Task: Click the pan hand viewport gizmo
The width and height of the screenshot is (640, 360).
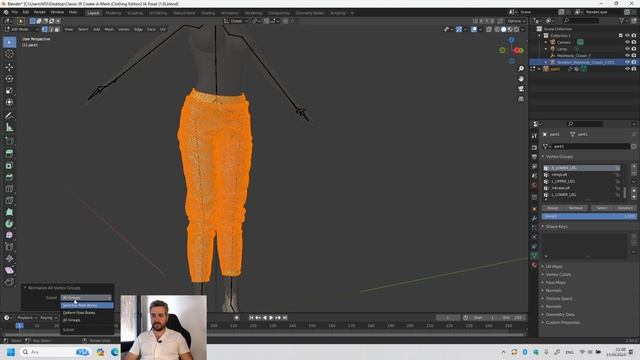Action: click(x=521, y=79)
